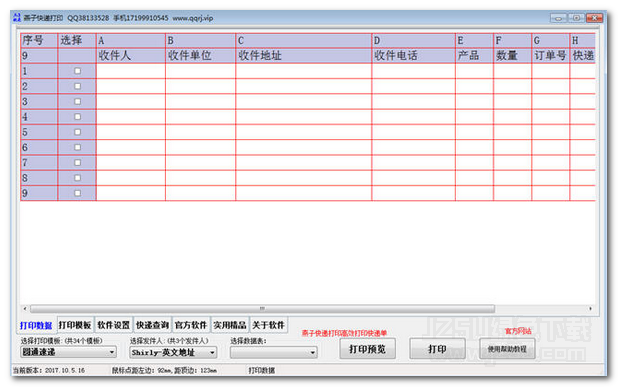Tick the checkbox in row 6
Viewport: 618px width, 387px height.
pyautogui.click(x=77, y=147)
